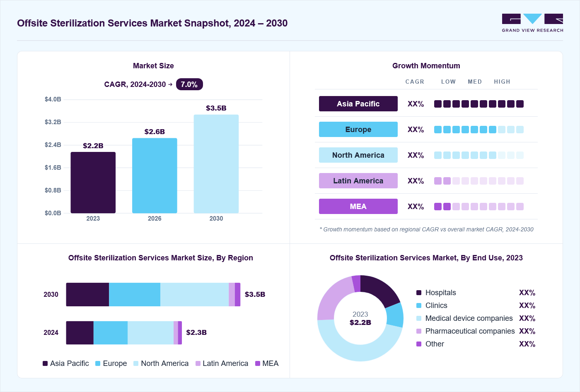Image resolution: width=580 pixels, height=392 pixels.
Task: Click the '$3.5B' label above 2030 bar
Action: pos(216,108)
